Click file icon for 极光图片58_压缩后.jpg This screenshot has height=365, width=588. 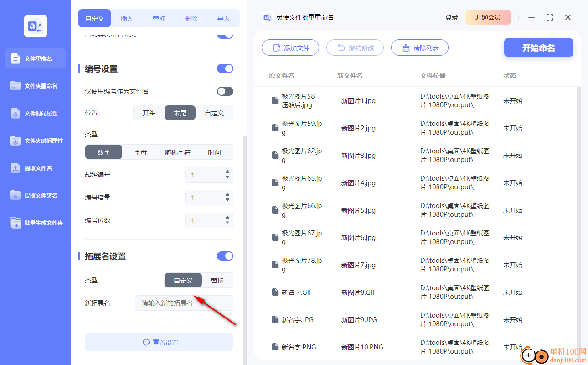point(275,100)
